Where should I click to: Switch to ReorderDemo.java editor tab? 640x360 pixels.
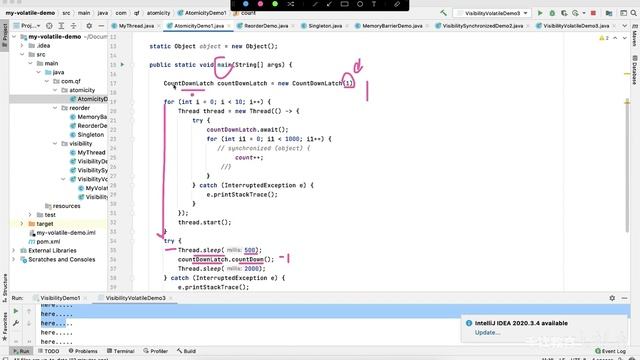[266, 26]
